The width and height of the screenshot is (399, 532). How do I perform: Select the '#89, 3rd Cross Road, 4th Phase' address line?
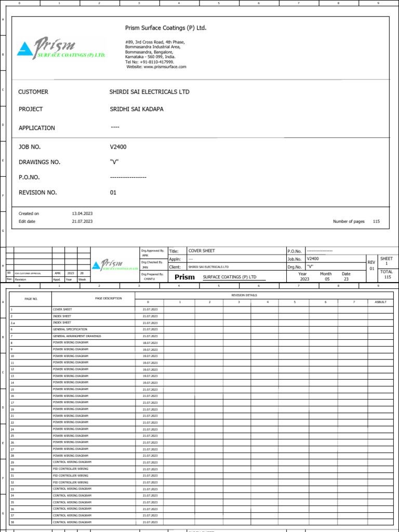point(155,42)
